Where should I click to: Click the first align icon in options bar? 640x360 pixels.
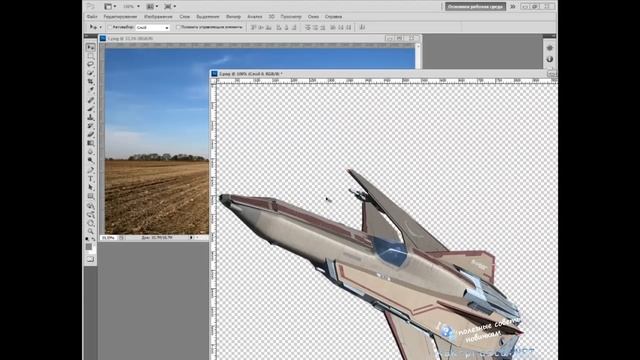coord(253,27)
